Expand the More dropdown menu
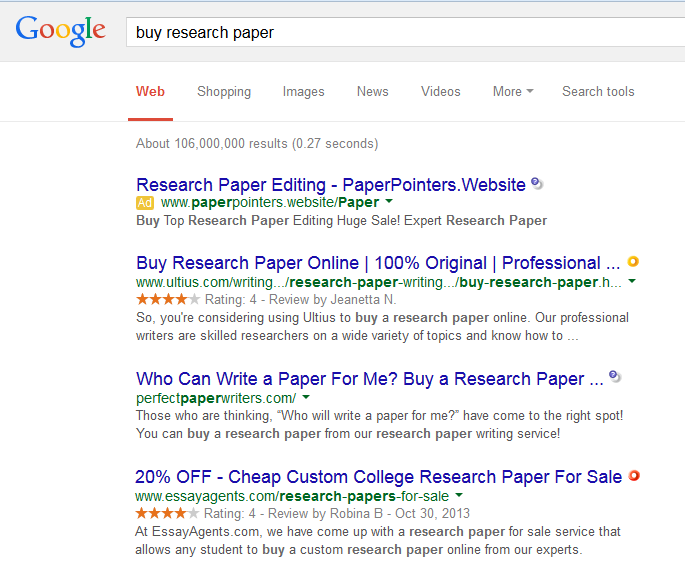Viewport: 685px width, 571px height. coord(513,91)
